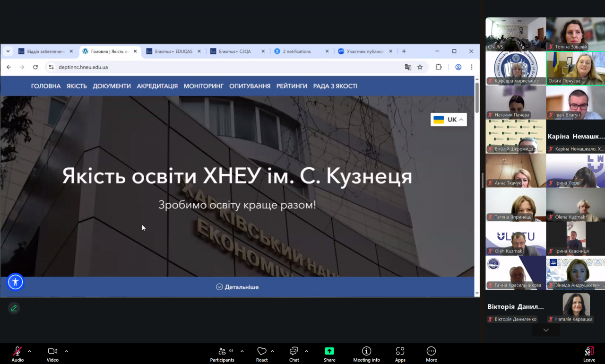The height and width of the screenshot is (364, 605).
Task: Open the Chat panel icon
Action: point(294,351)
